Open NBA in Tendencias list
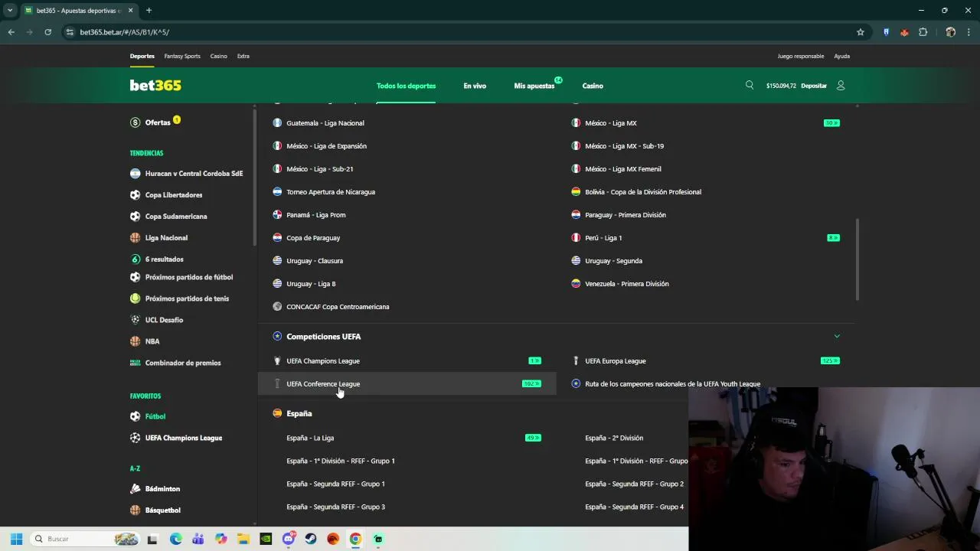 152,341
